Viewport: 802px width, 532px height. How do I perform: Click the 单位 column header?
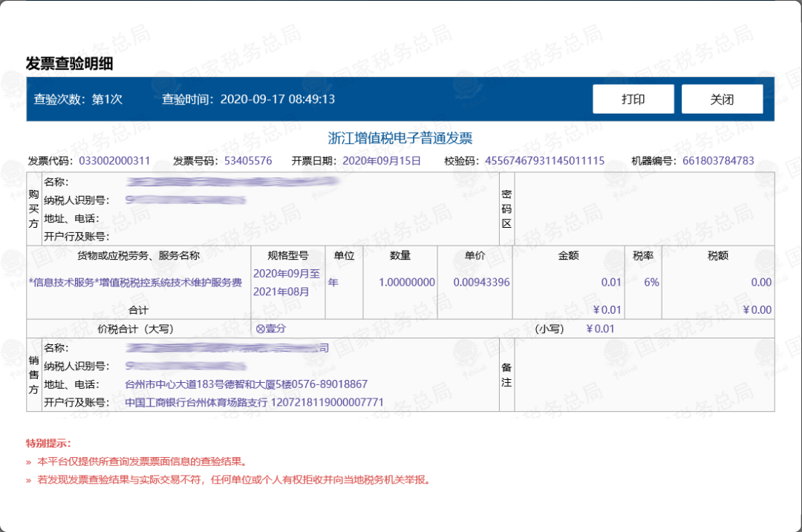[x=345, y=255]
